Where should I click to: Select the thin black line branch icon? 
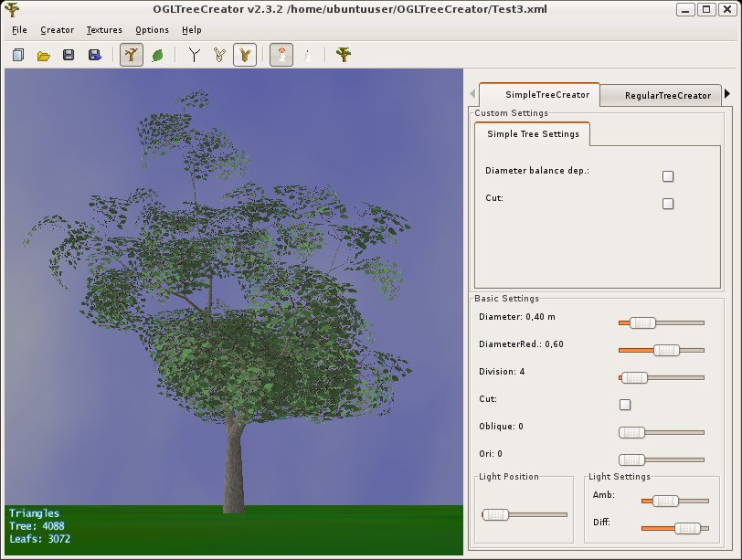point(194,56)
